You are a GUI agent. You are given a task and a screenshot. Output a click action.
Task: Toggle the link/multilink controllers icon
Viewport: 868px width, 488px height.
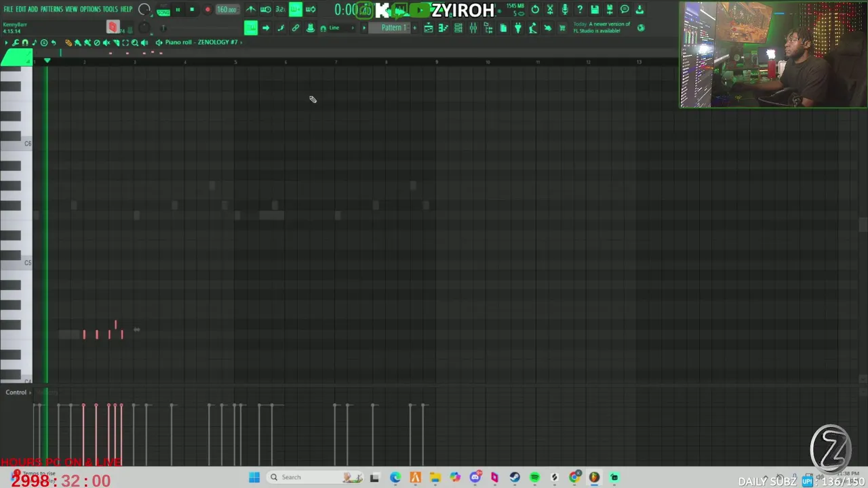click(296, 28)
